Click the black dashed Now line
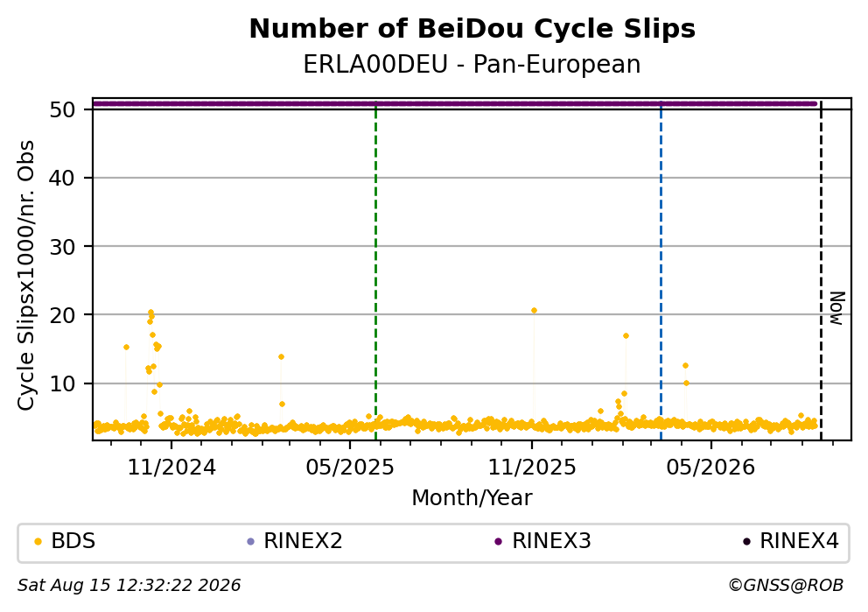This screenshot has height=612, width=868. click(x=821, y=269)
